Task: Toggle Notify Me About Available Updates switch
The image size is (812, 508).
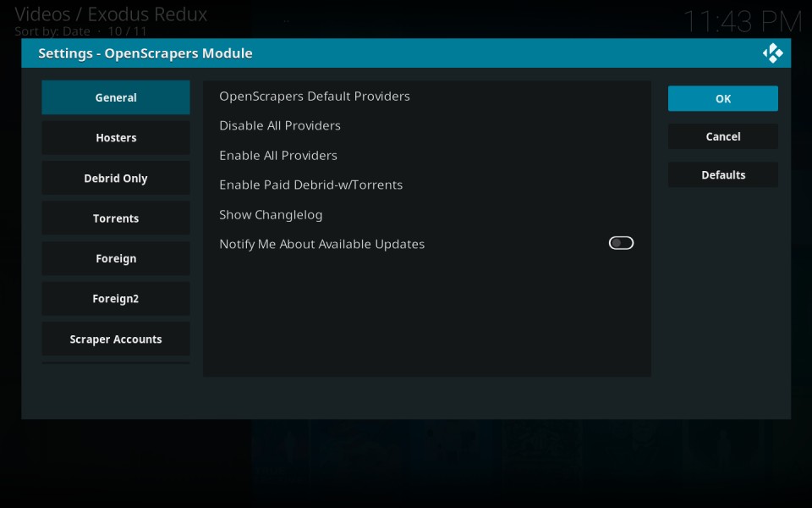Action: click(621, 243)
